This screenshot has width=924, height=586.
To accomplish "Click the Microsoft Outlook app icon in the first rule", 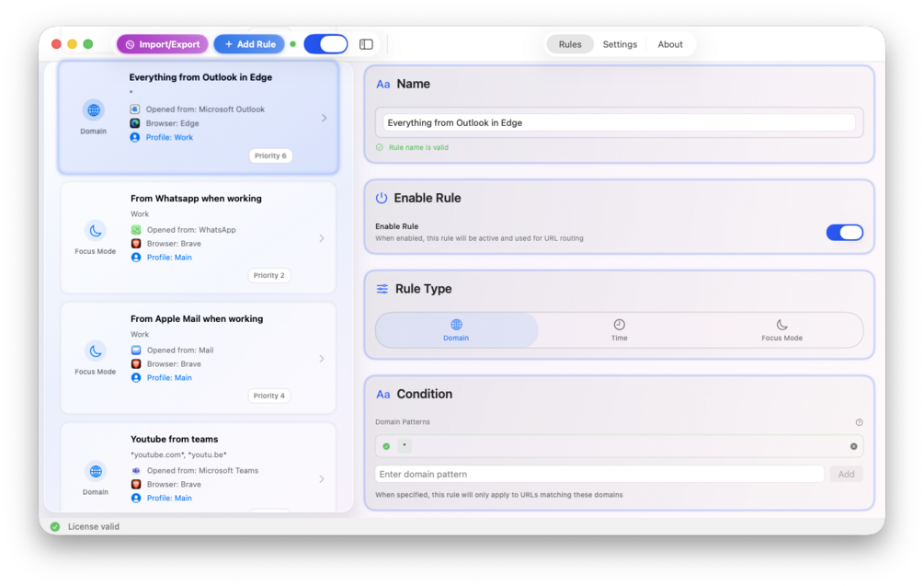I will point(135,109).
